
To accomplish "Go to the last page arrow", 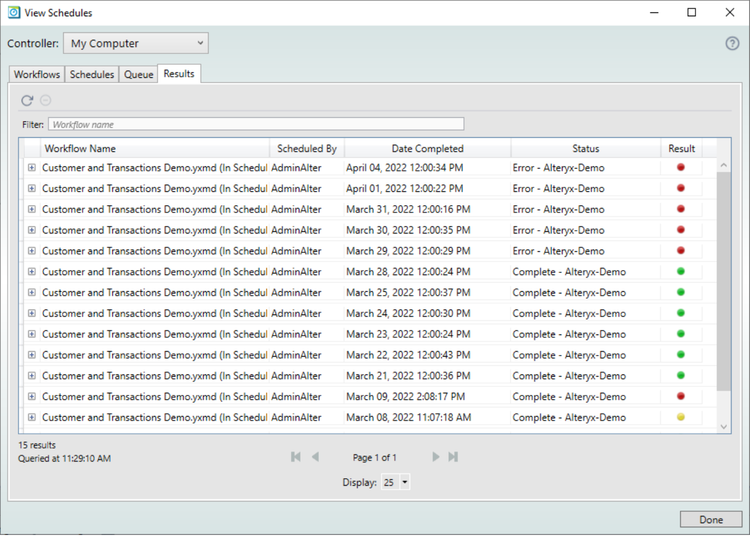I will (x=453, y=457).
